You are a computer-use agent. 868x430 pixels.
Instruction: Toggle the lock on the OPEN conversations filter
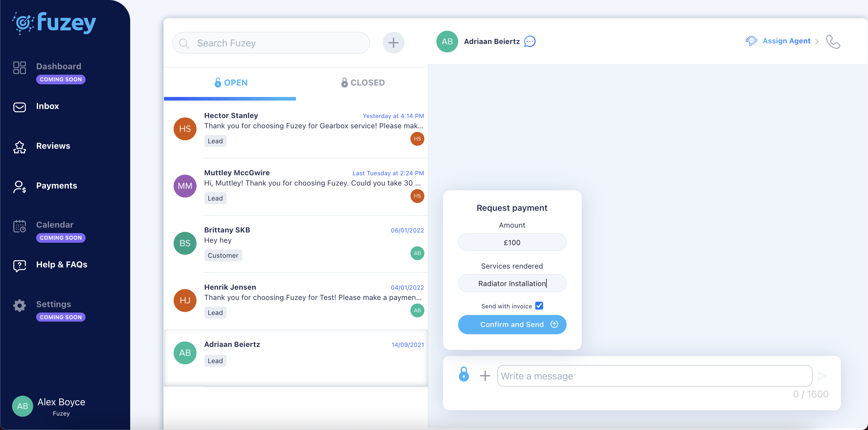tap(218, 82)
